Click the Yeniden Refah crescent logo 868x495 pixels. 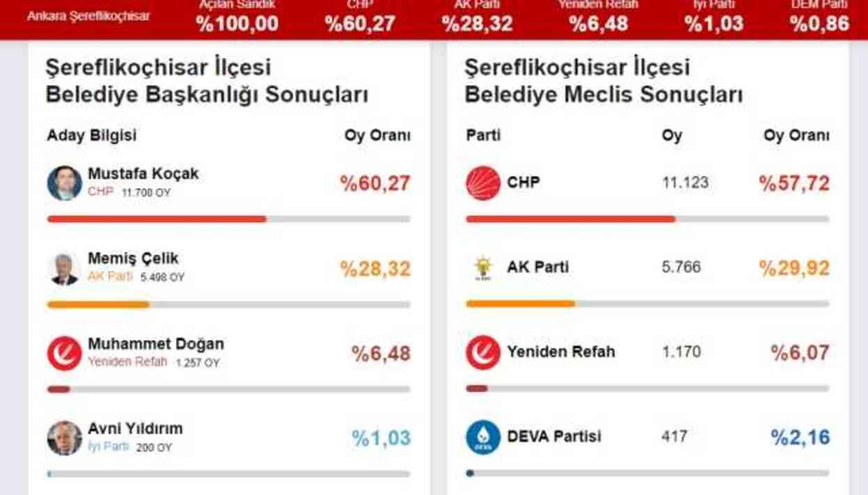click(482, 351)
